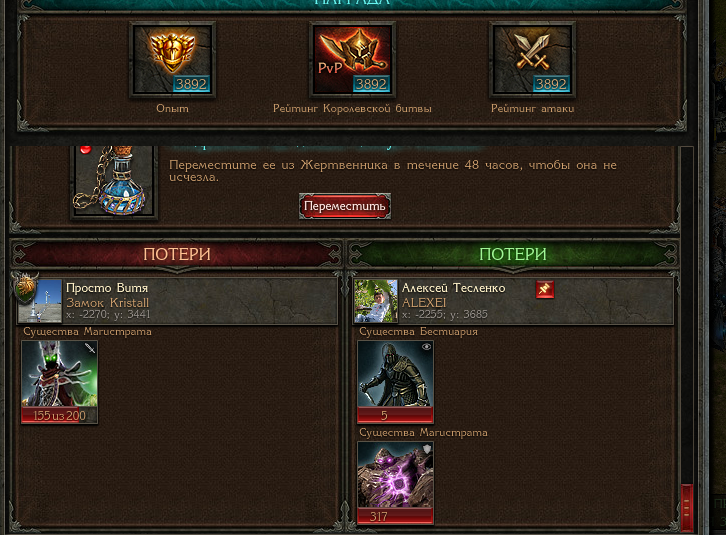Screen dimensions: 726x535
Task: Click the eye icon on armored knight unit
Action: pyautogui.click(x=426, y=346)
